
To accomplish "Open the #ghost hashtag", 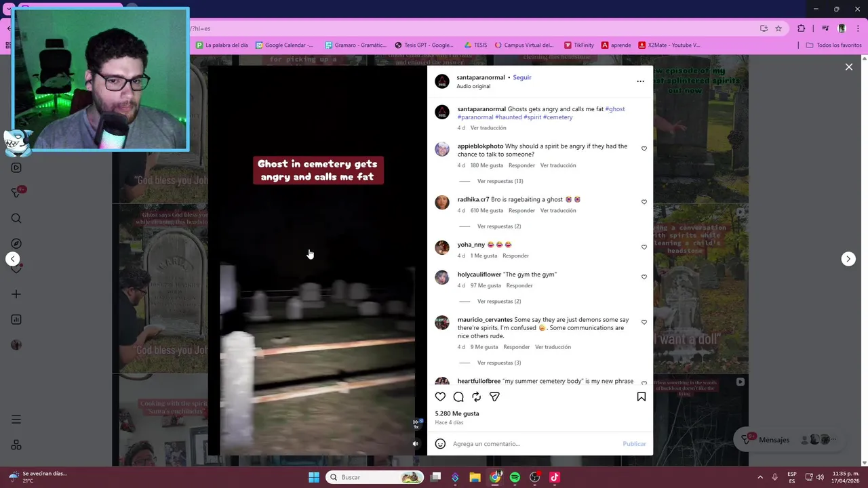I will [x=615, y=109].
